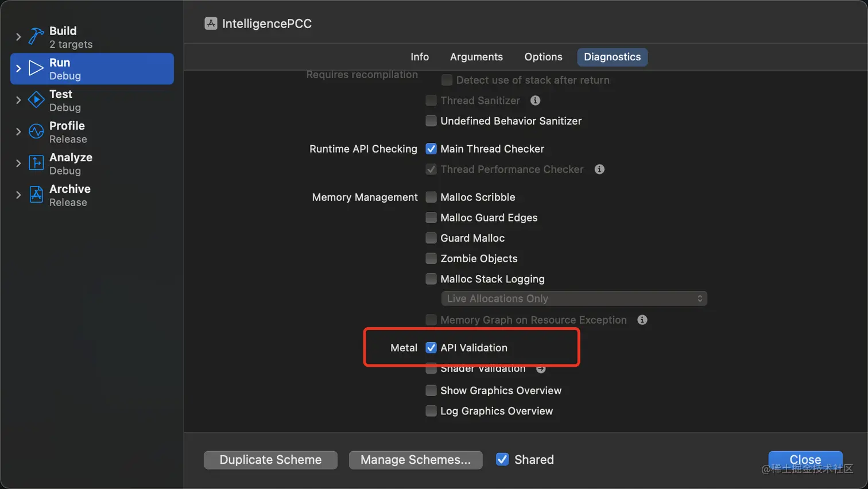868x489 pixels.
Task: Open Thread Performance Checker info icon
Action: point(599,169)
